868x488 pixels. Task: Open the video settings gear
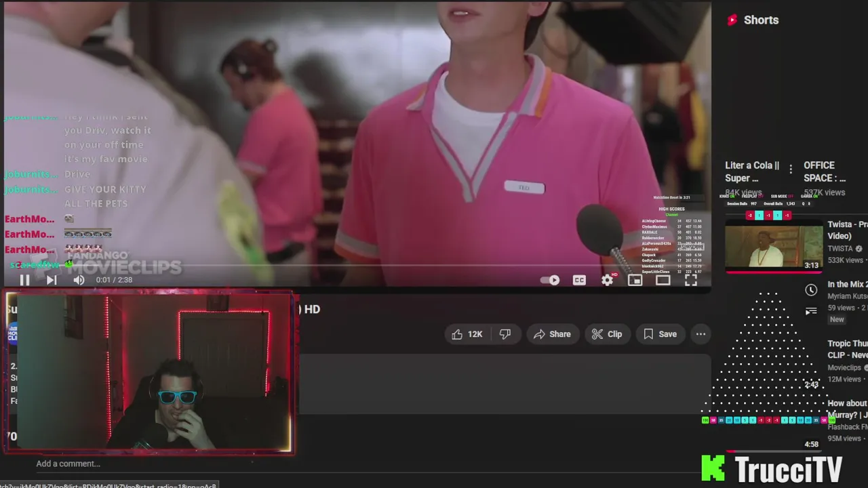point(608,280)
